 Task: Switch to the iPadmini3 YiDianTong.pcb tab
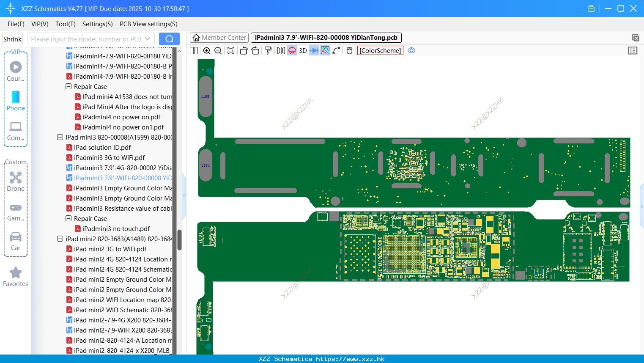326,38
